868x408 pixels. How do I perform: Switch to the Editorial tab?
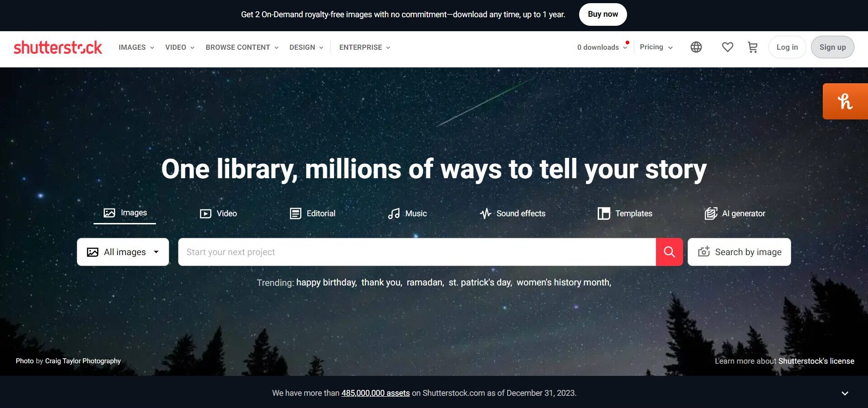313,213
